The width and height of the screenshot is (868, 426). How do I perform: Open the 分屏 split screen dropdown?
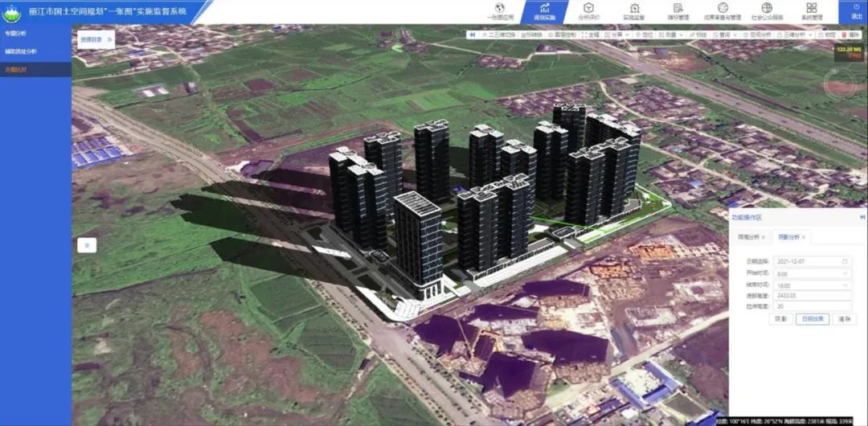coord(616,35)
